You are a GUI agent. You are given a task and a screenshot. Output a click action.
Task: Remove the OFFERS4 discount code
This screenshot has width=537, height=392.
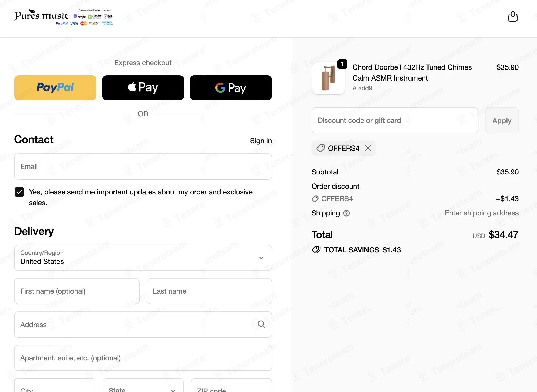click(x=368, y=148)
